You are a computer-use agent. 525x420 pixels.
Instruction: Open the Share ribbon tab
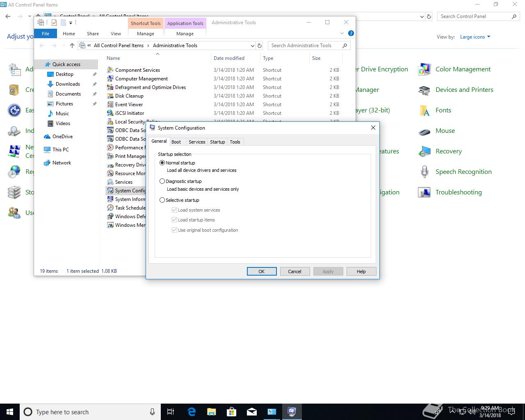click(93, 34)
